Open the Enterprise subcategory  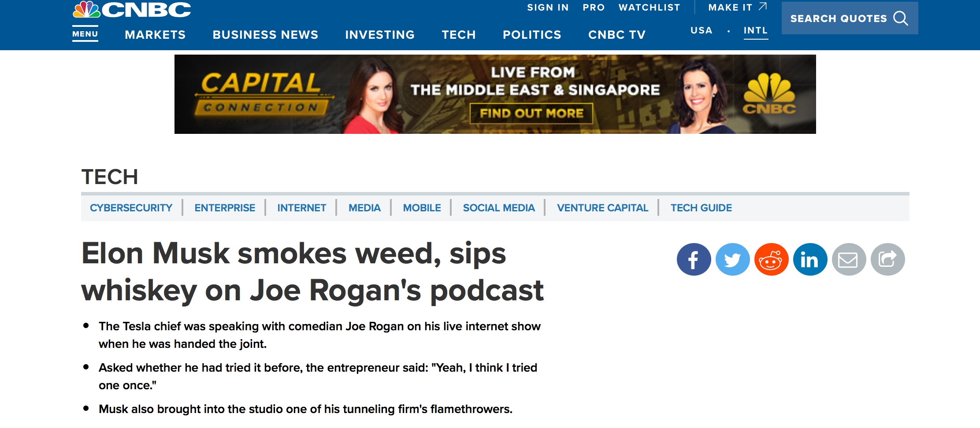click(225, 208)
